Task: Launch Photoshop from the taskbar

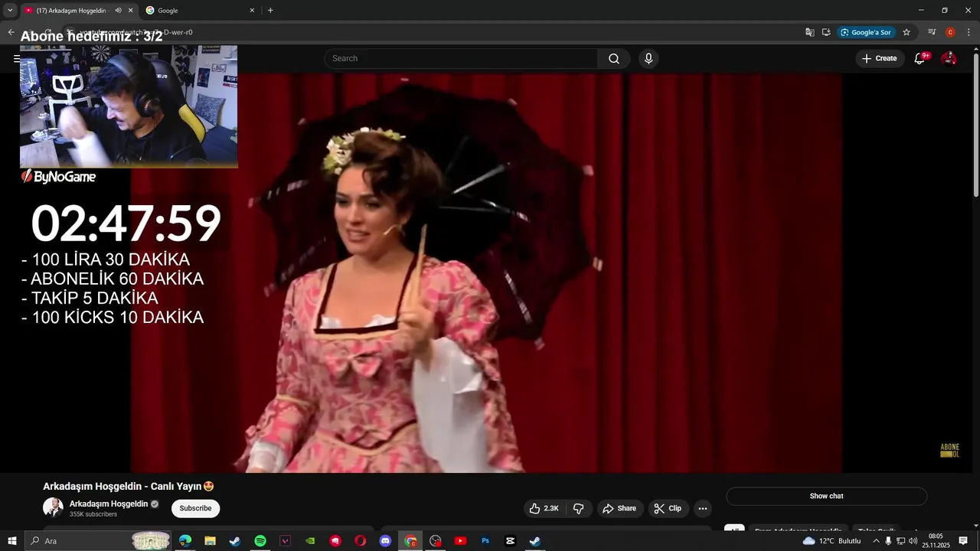Action: (x=485, y=541)
